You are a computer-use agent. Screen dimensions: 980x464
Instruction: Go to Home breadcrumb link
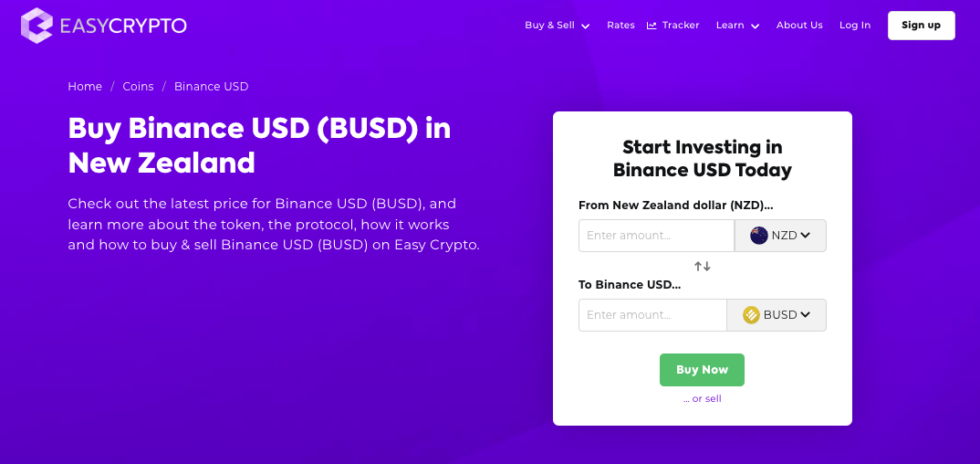pos(85,87)
